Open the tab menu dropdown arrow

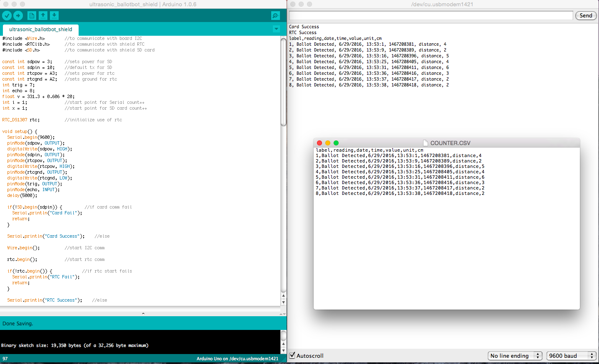pyautogui.click(x=276, y=29)
